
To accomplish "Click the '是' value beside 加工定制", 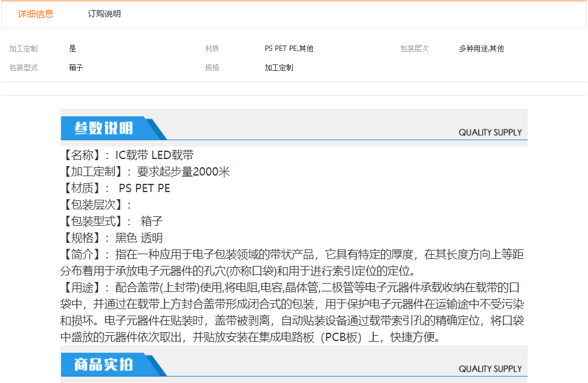I will pyautogui.click(x=72, y=48).
